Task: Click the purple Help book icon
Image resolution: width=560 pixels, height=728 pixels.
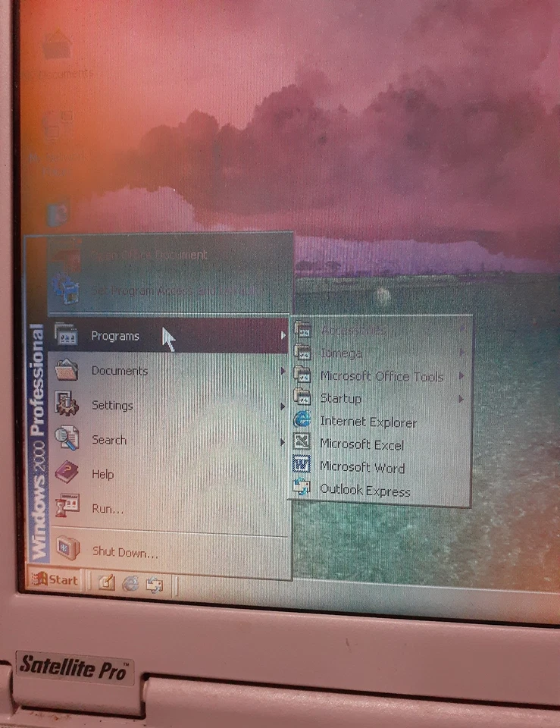Action: tap(67, 472)
